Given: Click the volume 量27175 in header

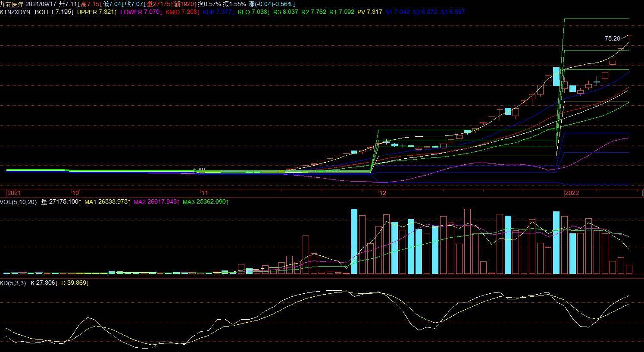Looking at the screenshot, I should coord(160,4).
